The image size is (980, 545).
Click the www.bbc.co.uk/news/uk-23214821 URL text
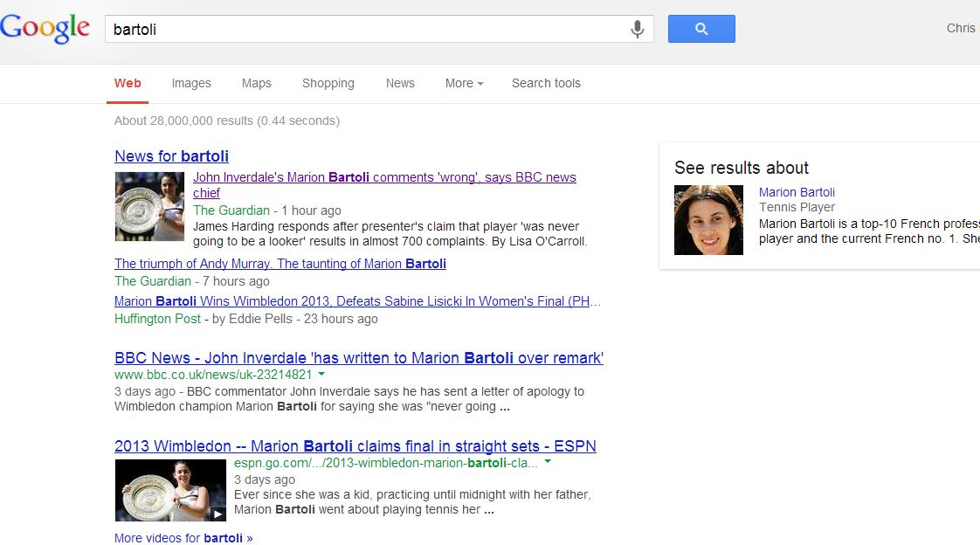(x=213, y=375)
